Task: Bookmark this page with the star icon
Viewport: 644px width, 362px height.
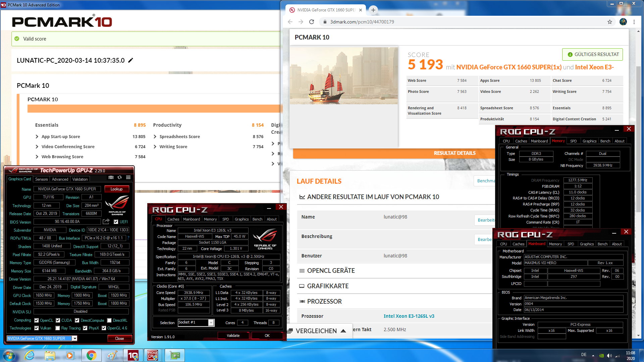Action: coord(610,22)
